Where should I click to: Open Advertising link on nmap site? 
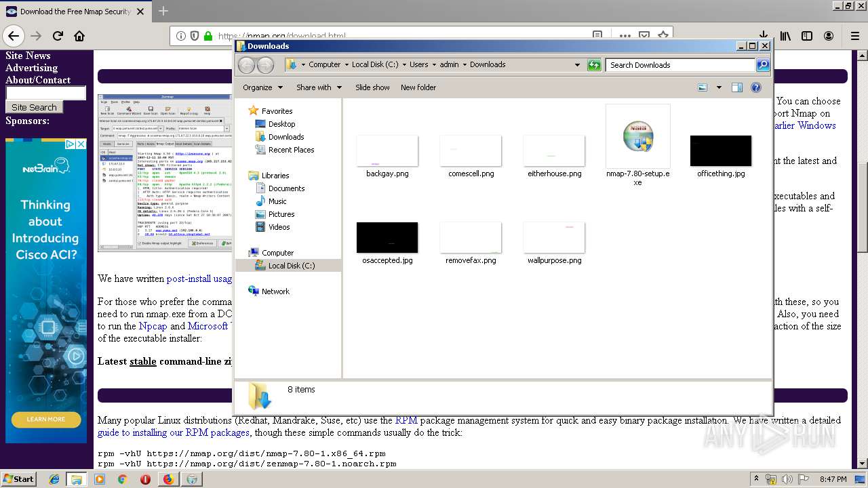[31, 68]
